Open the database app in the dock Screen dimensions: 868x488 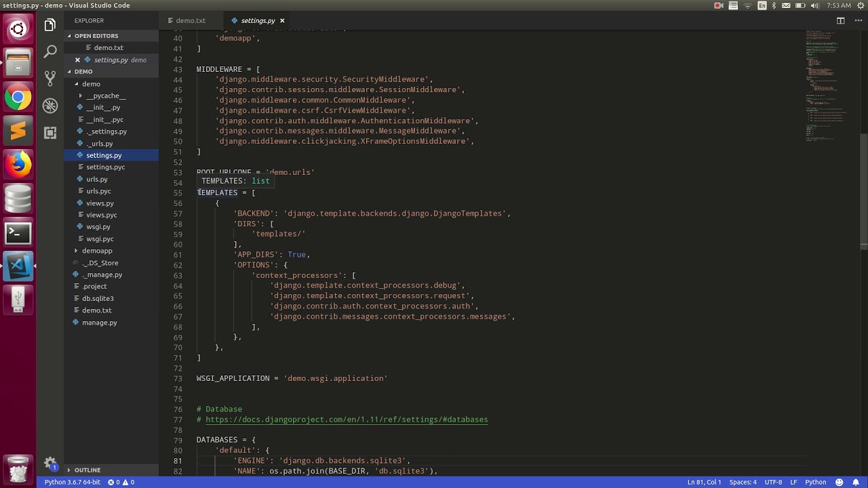(x=18, y=199)
